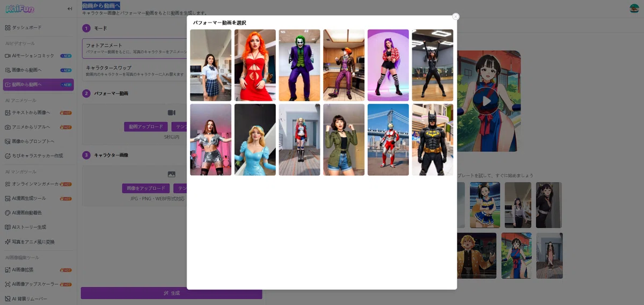Image resolution: width=644 pixels, height=305 pixels.
Task: Open the ちびキャラステッカー作成 smiley icon
Action: pyautogui.click(x=8, y=155)
